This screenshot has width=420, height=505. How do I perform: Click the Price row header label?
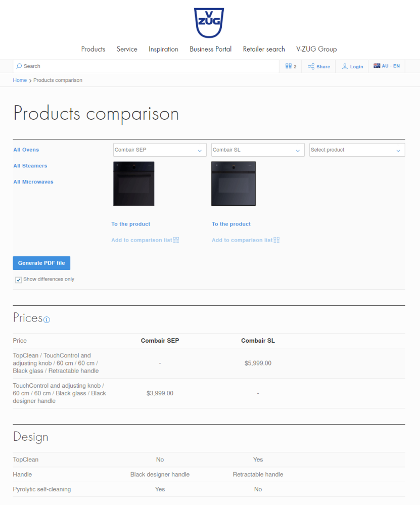[20, 341]
